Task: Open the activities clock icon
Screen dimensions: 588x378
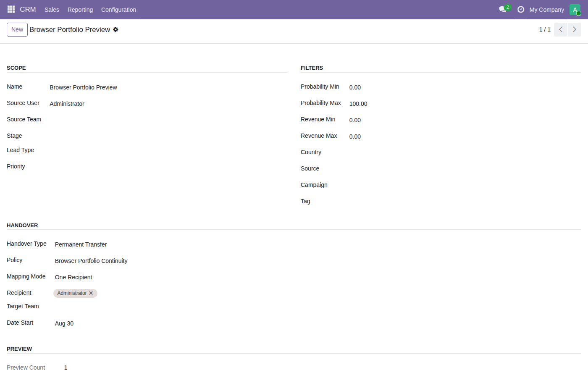Action: tap(521, 9)
